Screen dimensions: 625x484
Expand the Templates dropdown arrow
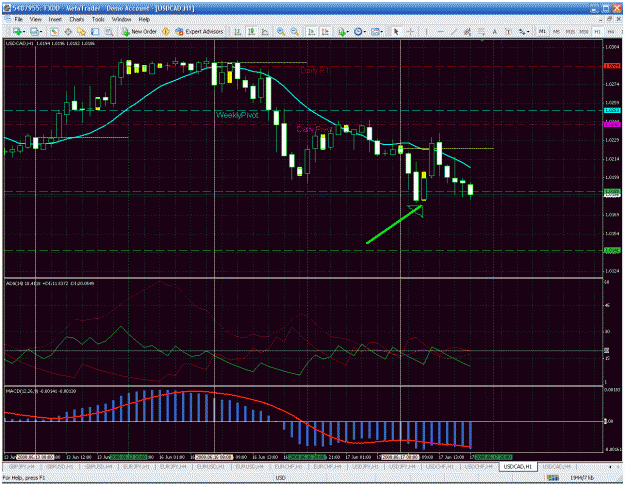pyautogui.click(x=382, y=31)
